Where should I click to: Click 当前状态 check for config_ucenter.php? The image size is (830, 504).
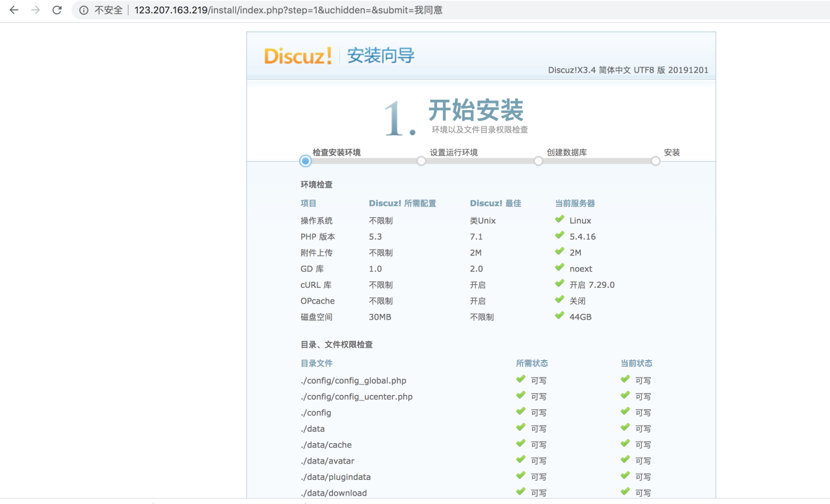click(x=625, y=395)
